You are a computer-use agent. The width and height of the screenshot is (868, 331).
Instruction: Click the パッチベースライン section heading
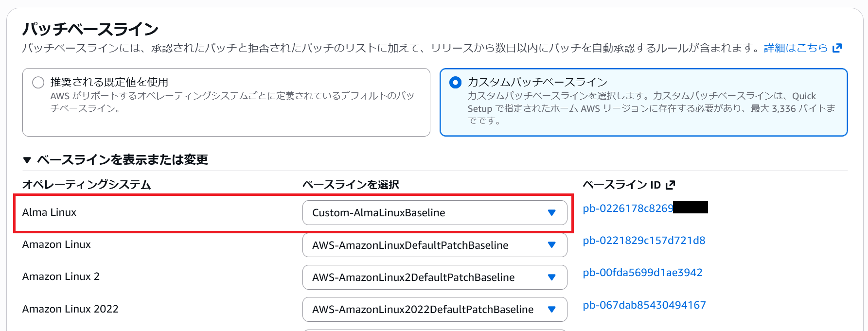(x=90, y=29)
